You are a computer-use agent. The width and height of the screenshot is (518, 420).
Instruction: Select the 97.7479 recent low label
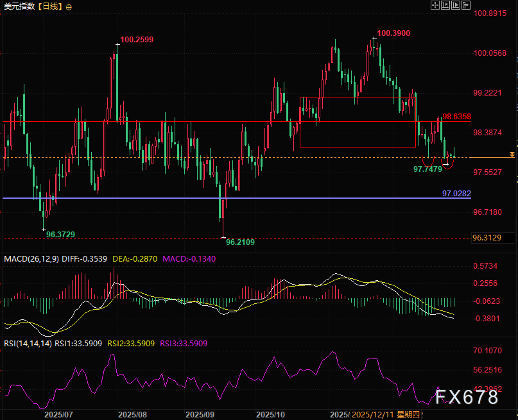tap(427, 169)
